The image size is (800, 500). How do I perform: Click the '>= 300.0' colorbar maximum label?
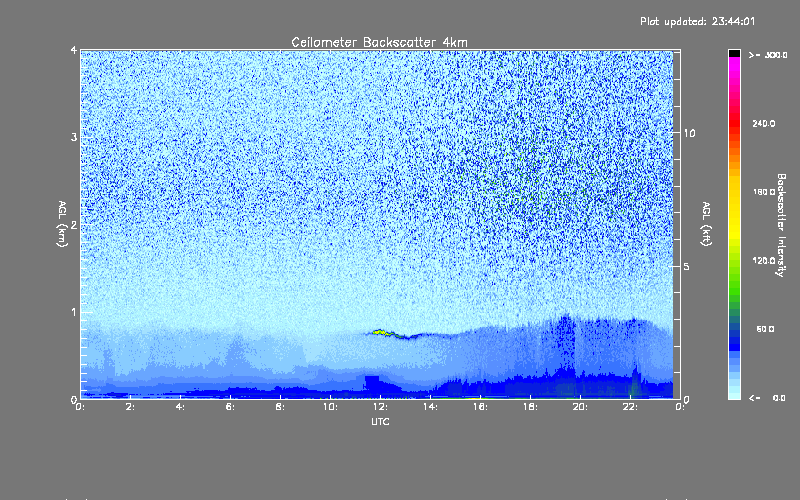[768, 55]
